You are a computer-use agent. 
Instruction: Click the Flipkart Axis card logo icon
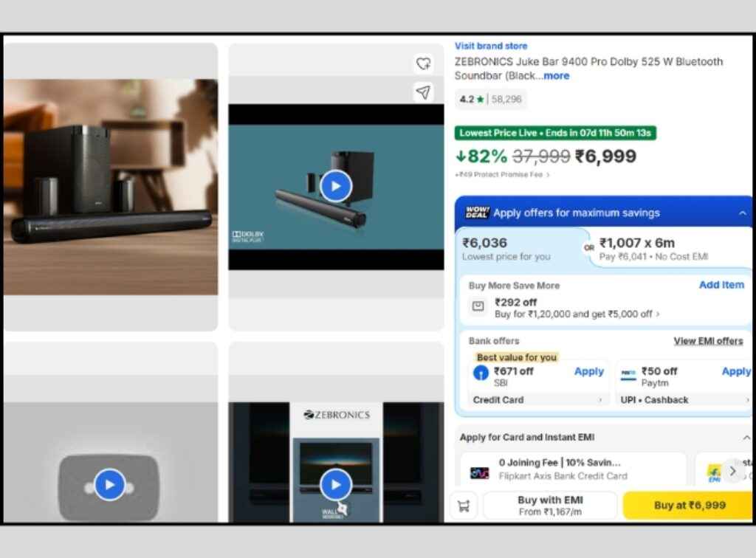(479, 472)
